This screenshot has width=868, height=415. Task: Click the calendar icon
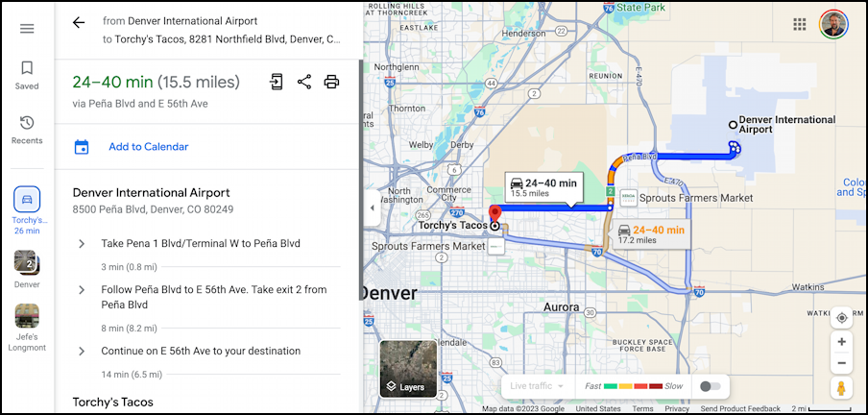[82, 147]
